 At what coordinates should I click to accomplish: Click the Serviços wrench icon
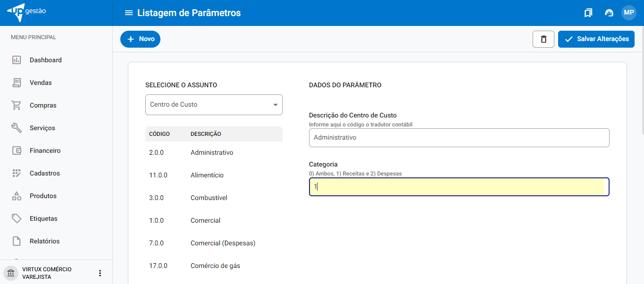click(x=17, y=128)
